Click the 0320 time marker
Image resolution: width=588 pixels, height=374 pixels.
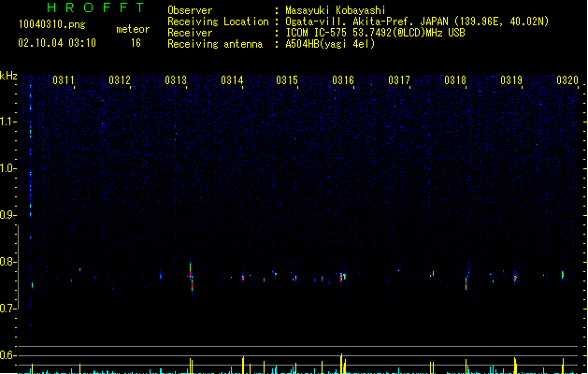(x=567, y=80)
